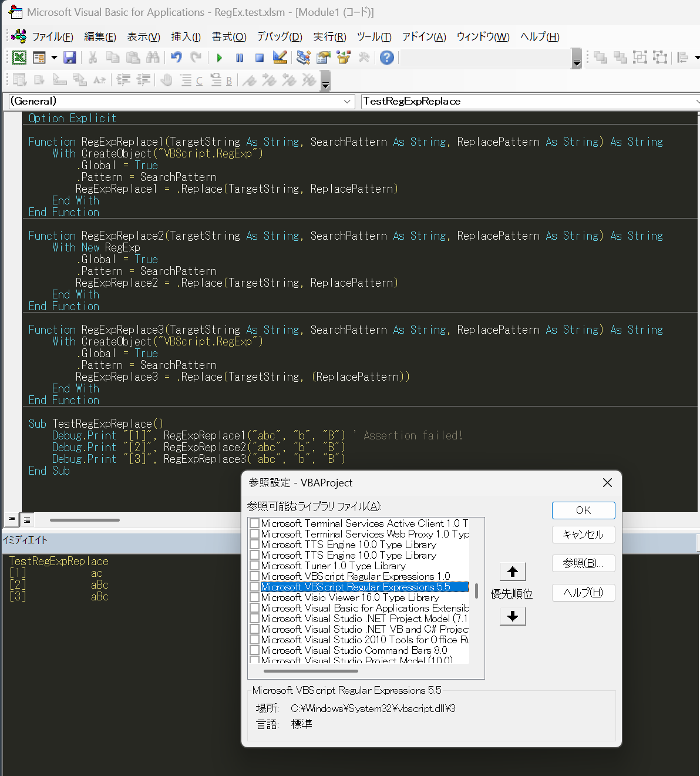
Task: Open the Edit toolbar options overflow arrow
Action: pos(325,81)
